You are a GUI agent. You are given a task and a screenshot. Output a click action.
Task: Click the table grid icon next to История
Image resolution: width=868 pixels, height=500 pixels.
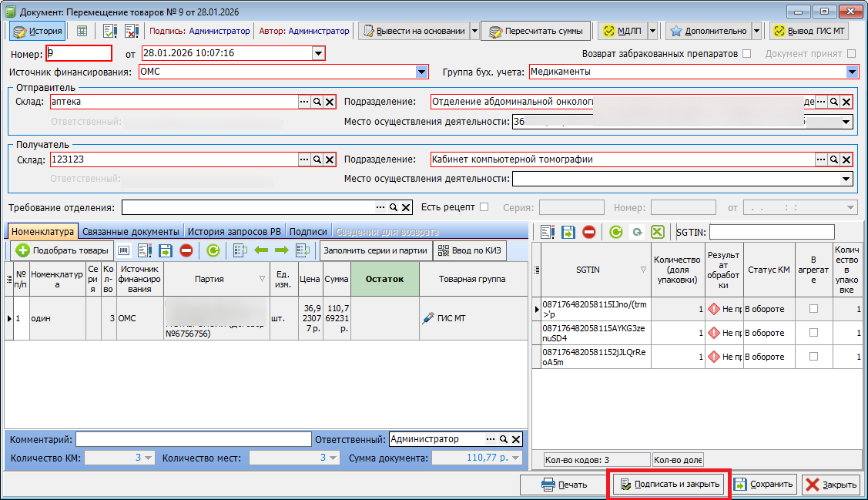[x=82, y=31]
